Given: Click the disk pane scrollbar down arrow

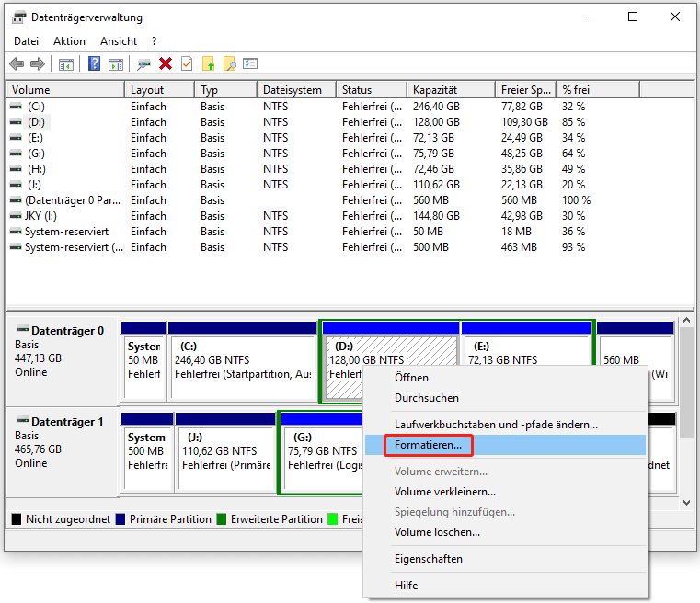Looking at the screenshot, I should [686, 503].
